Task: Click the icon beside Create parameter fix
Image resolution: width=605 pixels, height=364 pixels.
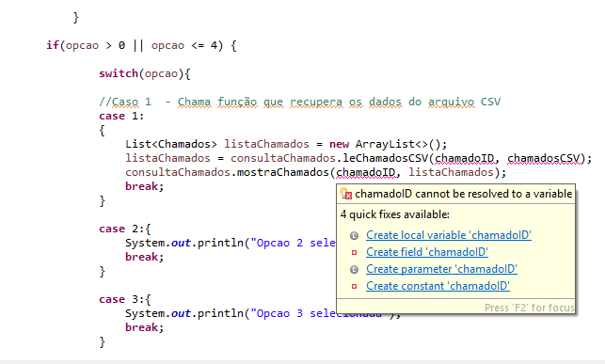Action: coord(354,269)
